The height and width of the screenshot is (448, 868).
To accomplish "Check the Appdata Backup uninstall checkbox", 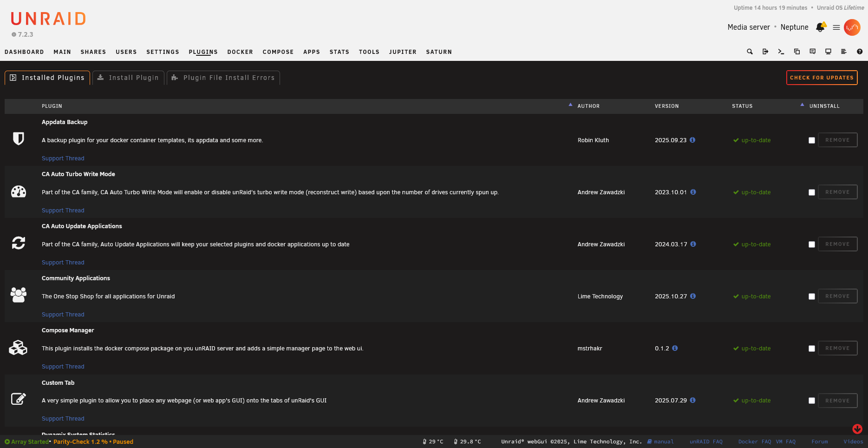I will coord(812,140).
